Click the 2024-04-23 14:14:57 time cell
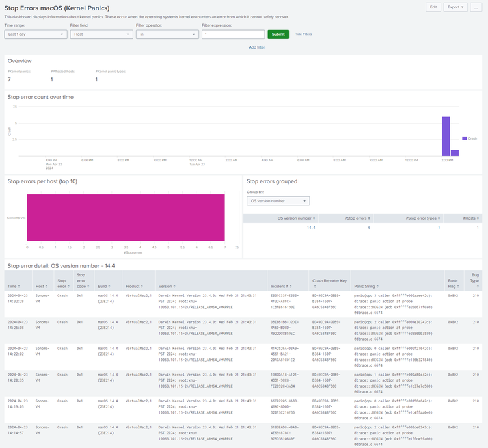The image size is (488, 448). pyautogui.click(x=18, y=430)
